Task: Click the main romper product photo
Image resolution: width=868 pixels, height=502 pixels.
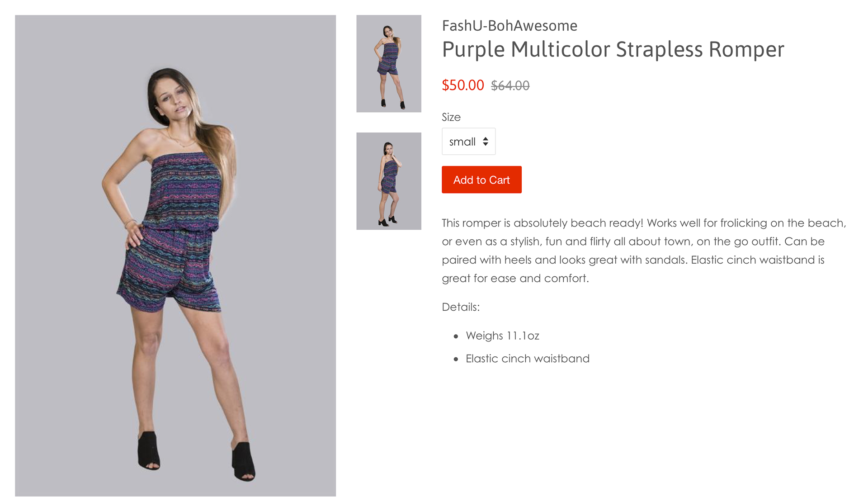Action: (175, 256)
